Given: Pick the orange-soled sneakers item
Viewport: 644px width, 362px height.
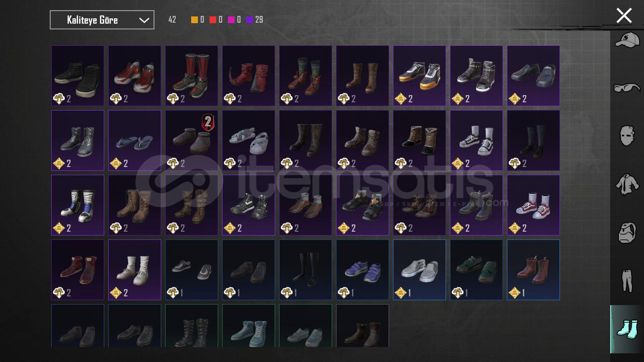Looking at the screenshot, I should [420, 76].
